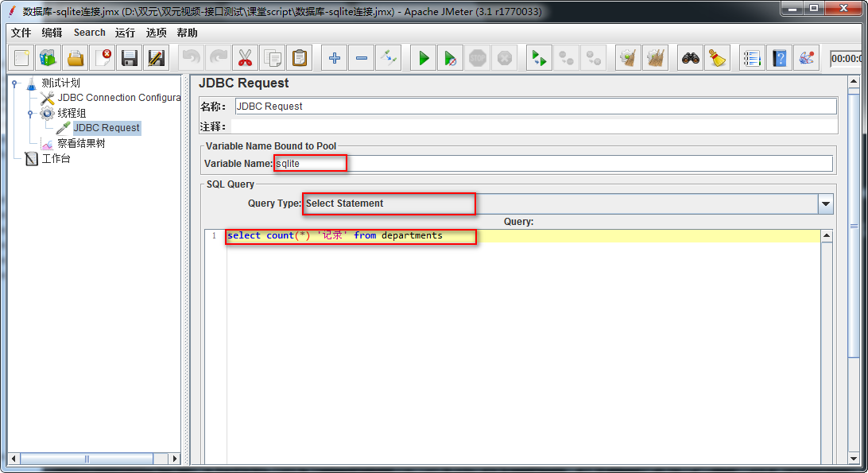
Task: Start the test with green play icon
Action: (x=424, y=58)
